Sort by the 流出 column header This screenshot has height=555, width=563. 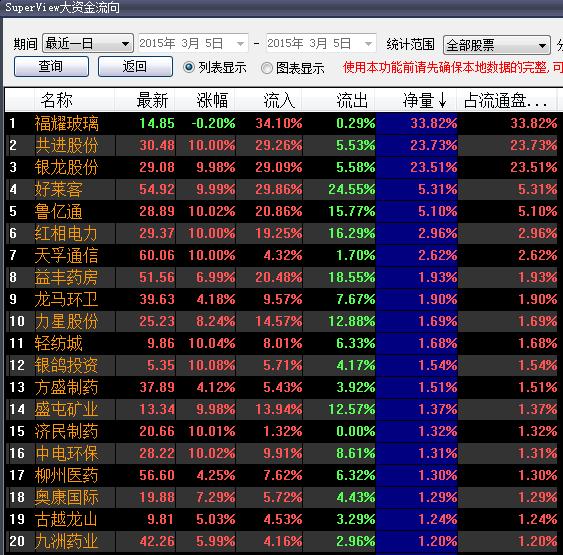click(352, 100)
